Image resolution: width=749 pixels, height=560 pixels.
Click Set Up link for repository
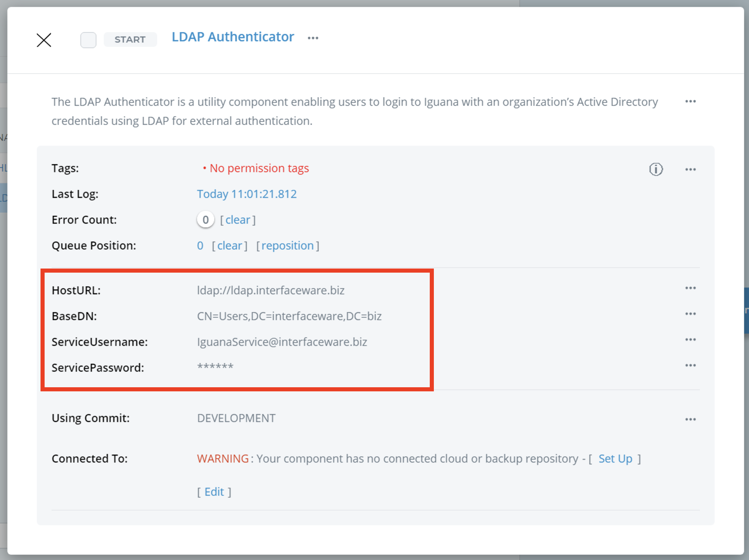click(615, 458)
